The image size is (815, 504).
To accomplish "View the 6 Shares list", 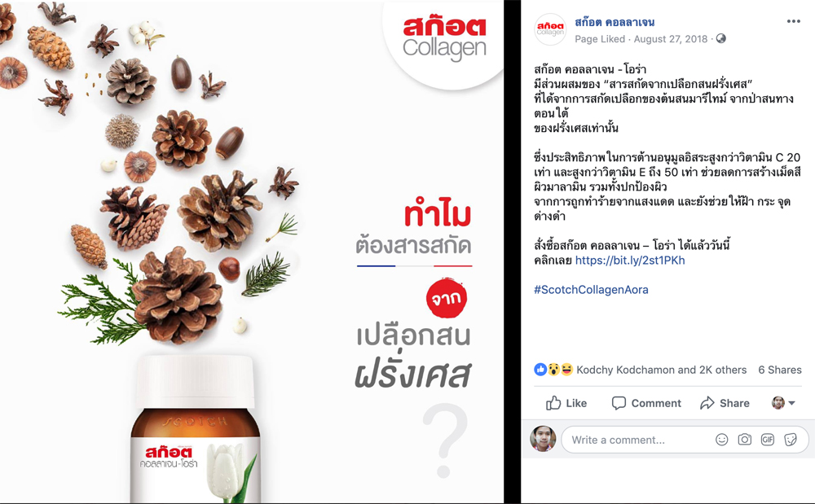I will tap(780, 370).
